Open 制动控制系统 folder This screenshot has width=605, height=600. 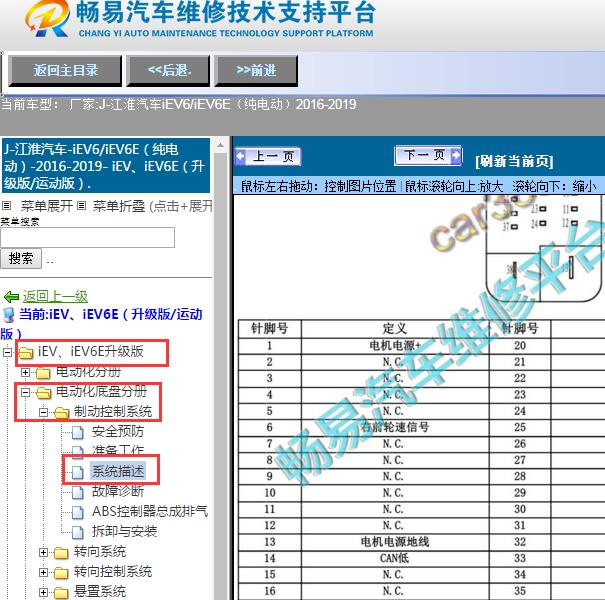(x=113, y=412)
